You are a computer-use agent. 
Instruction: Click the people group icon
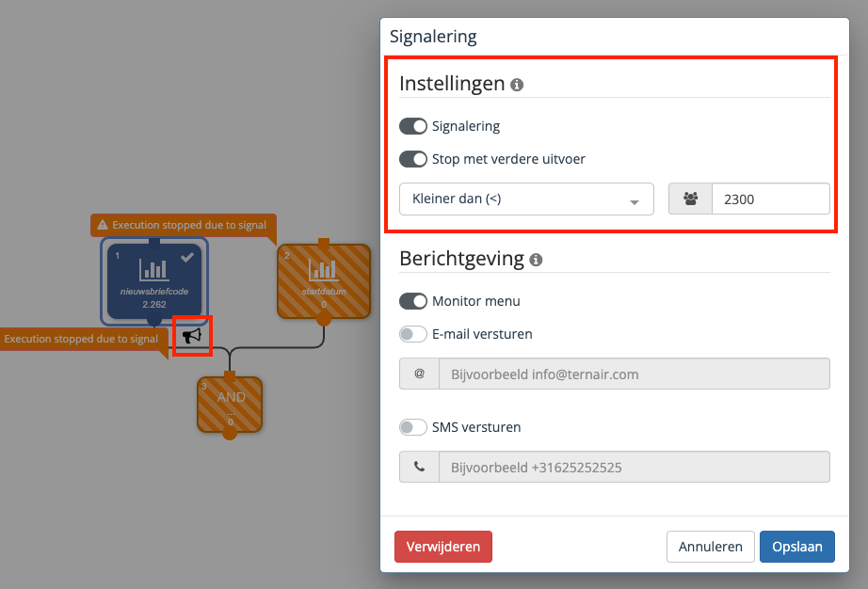coord(690,199)
